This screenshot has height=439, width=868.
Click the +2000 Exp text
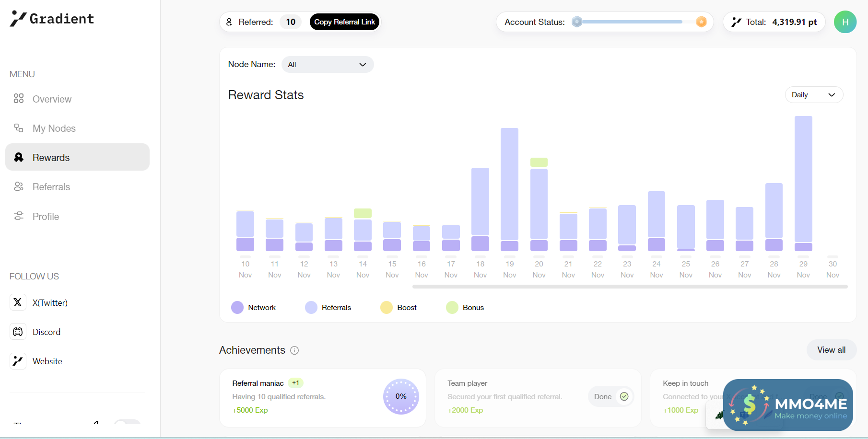click(x=465, y=410)
